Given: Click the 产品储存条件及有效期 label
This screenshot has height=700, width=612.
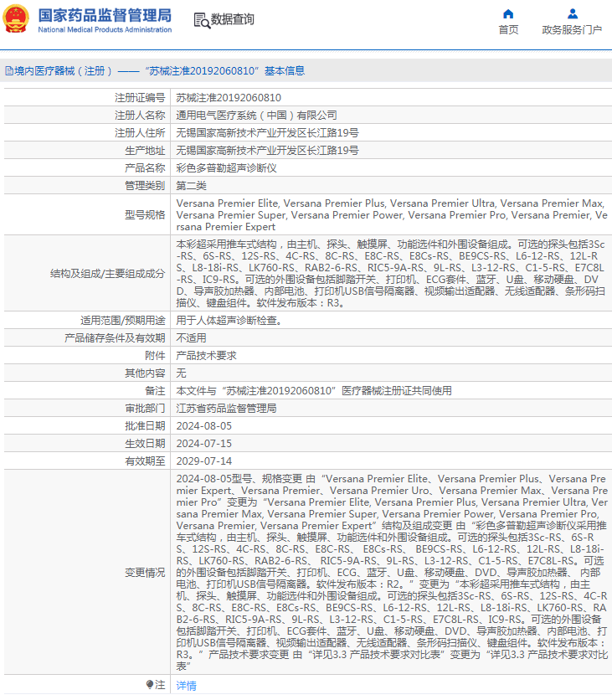Looking at the screenshot, I should [115, 338].
